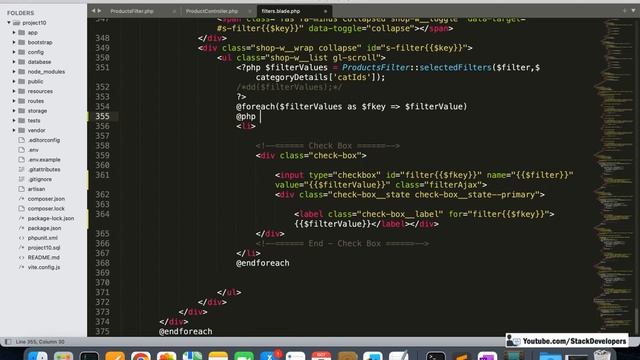The width and height of the screenshot is (640, 360).
Task: Click the README.md markup file icon
Action: point(22,258)
